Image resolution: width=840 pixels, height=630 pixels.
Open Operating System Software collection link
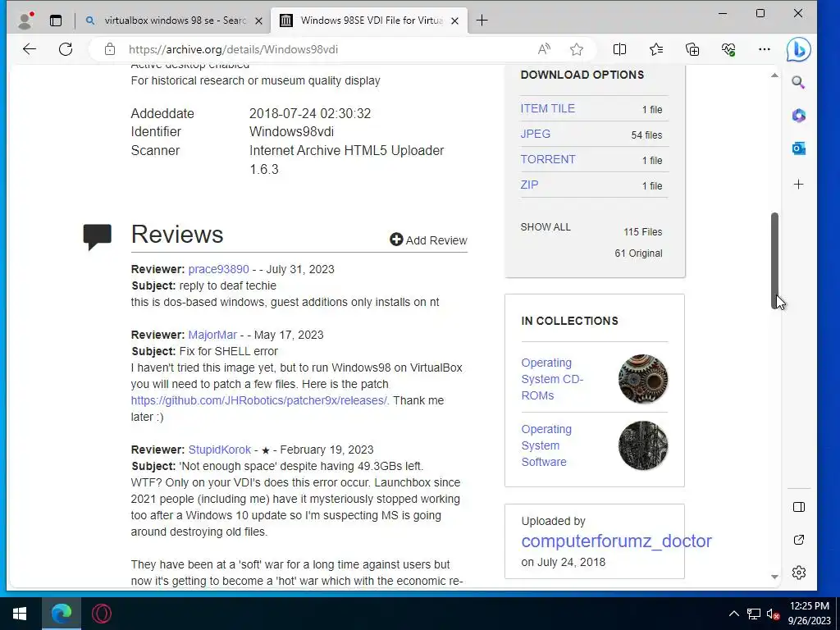pyautogui.click(x=546, y=445)
